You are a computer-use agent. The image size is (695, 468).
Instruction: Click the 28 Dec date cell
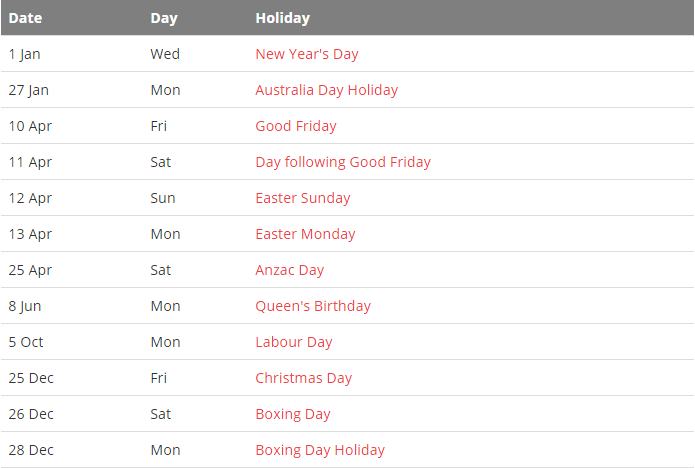click(x=31, y=450)
